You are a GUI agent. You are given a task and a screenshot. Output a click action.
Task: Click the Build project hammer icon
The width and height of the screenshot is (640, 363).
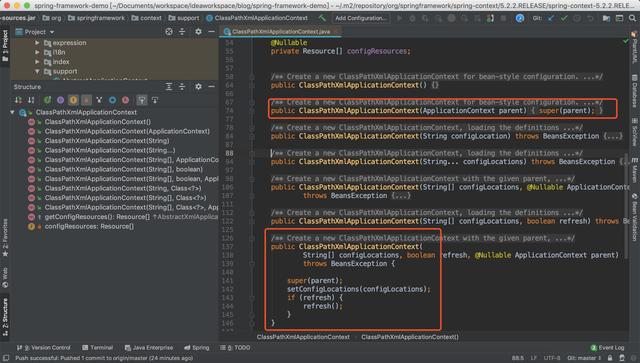click(x=322, y=18)
